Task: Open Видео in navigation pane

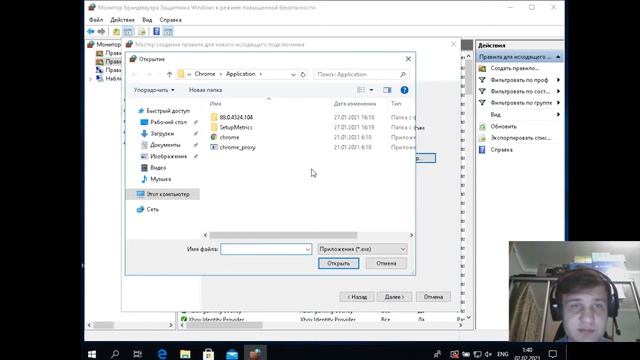Action: point(158,168)
